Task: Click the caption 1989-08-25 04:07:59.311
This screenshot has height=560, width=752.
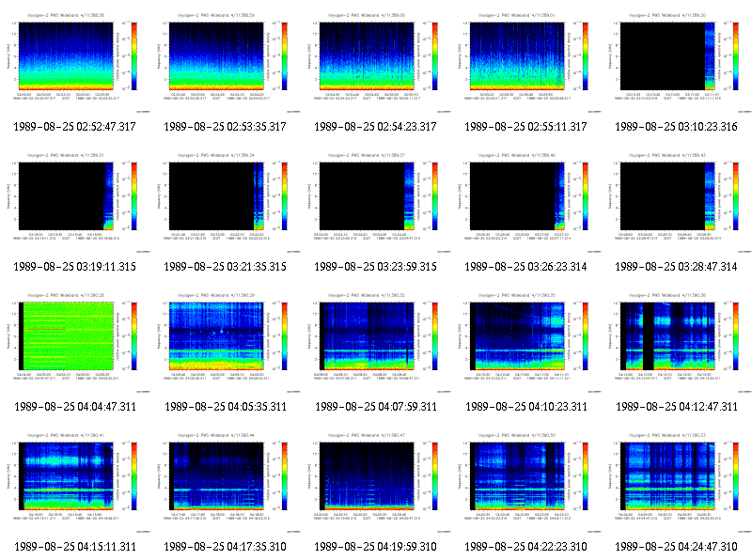Action: (376, 407)
